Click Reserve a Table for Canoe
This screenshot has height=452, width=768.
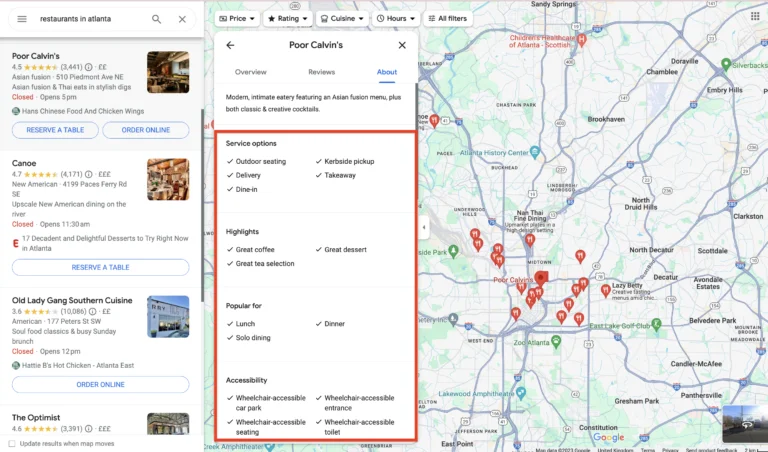point(100,267)
